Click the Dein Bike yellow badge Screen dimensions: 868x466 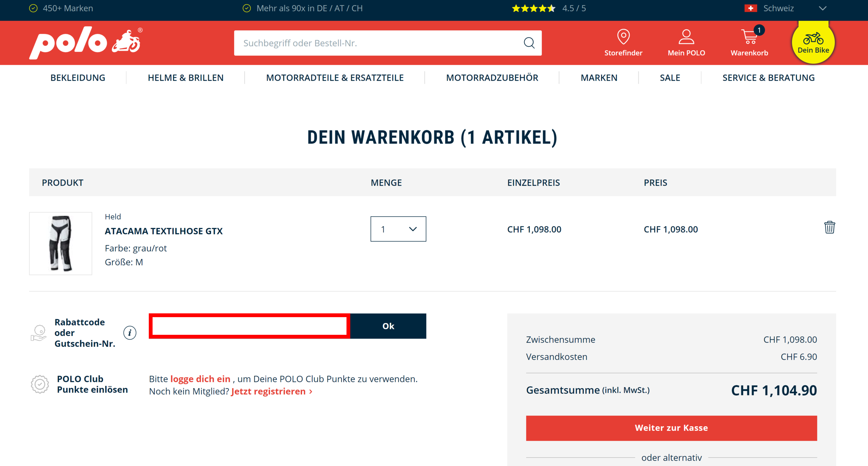point(813,42)
